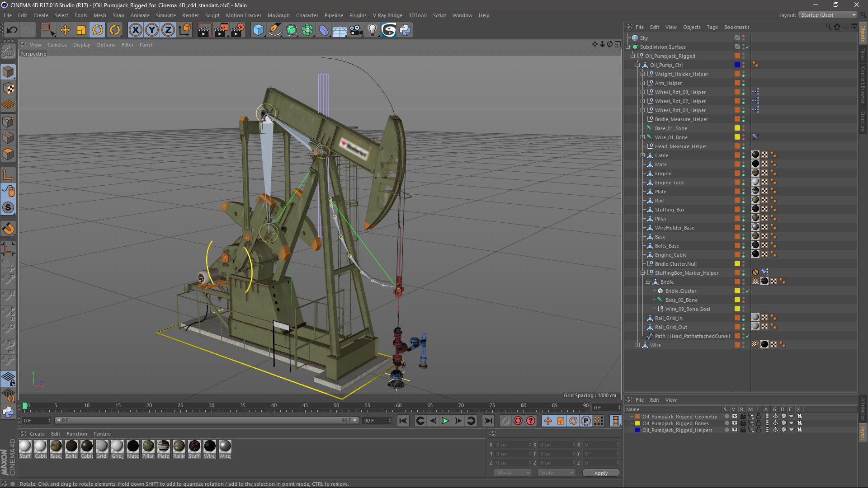Open the Render Settings icon
Screen dimensions: 868x488
[238, 30]
